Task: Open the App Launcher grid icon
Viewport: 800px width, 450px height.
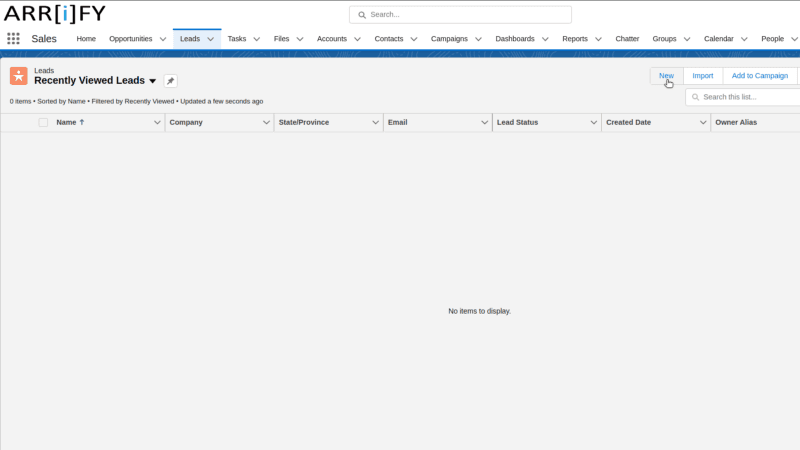Action: point(13,39)
